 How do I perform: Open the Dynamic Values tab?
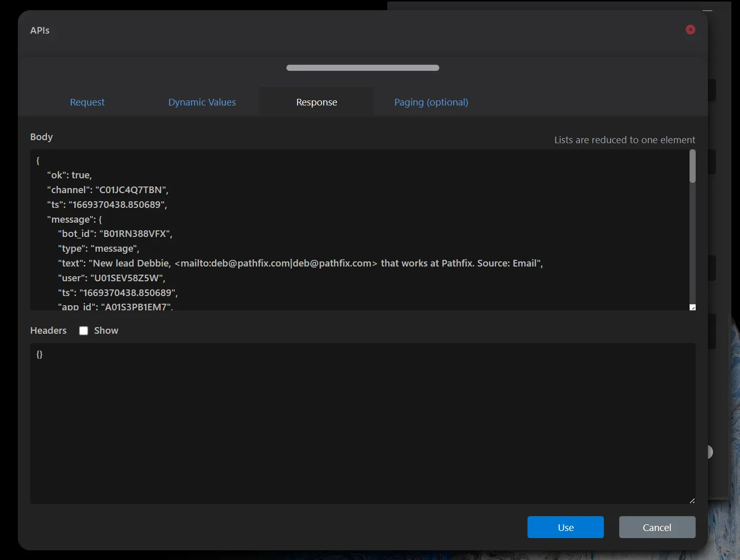[x=202, y=102]
